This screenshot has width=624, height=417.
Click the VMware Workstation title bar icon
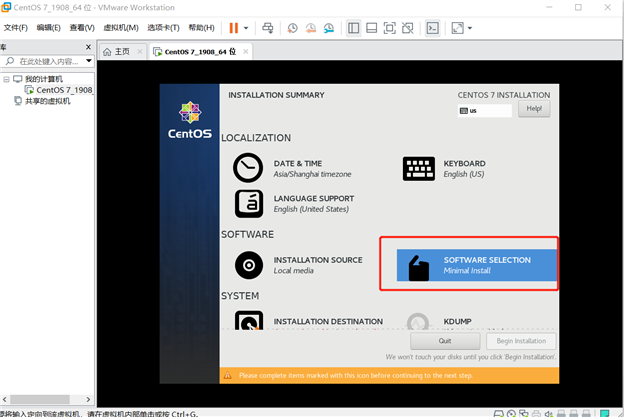tap(6, 7)
